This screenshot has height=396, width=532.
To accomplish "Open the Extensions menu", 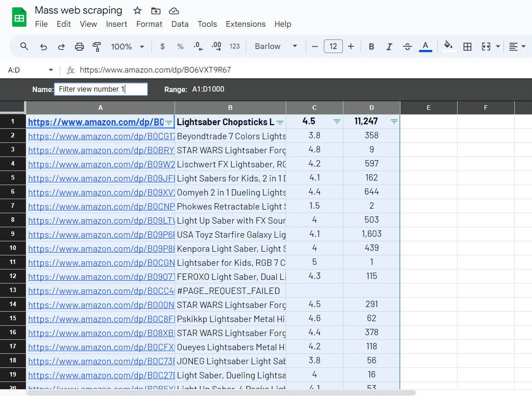I will 245,24.
